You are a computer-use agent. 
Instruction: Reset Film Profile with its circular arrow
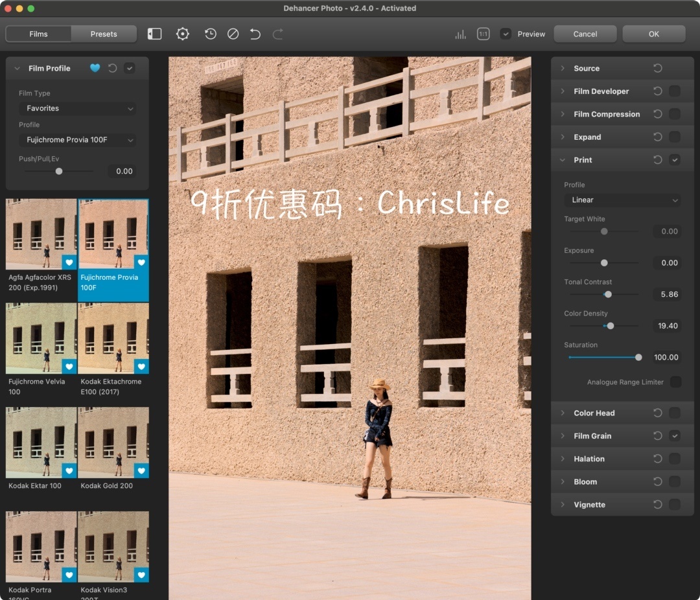coord(113,68)
